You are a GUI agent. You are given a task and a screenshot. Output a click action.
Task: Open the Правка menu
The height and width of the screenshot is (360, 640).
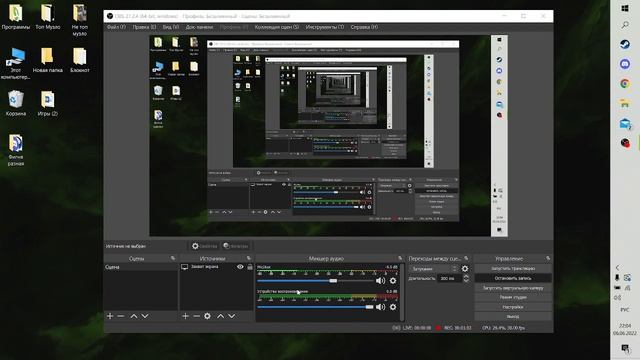144,27
